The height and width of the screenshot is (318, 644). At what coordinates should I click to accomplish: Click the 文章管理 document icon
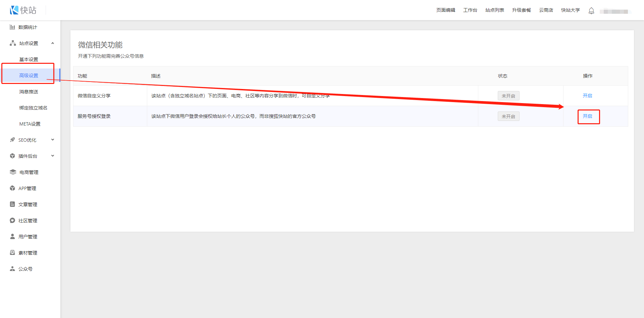(x=12, y=204)
